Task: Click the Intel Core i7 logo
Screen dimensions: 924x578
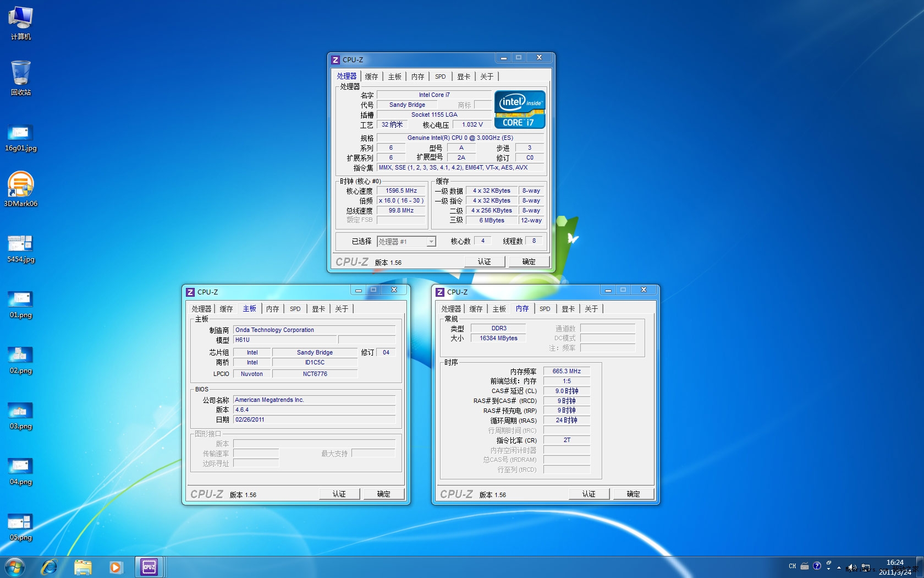Action: click(520, 110)
